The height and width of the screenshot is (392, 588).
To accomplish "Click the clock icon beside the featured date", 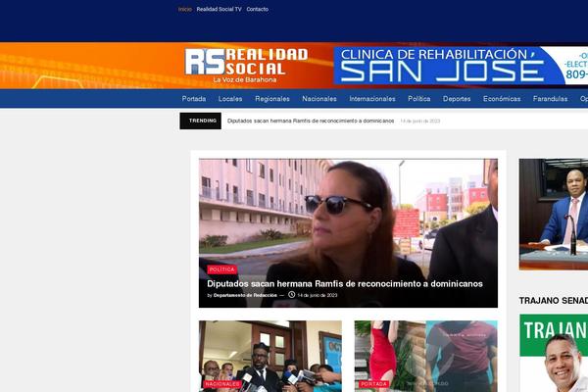I will (291, 295).
